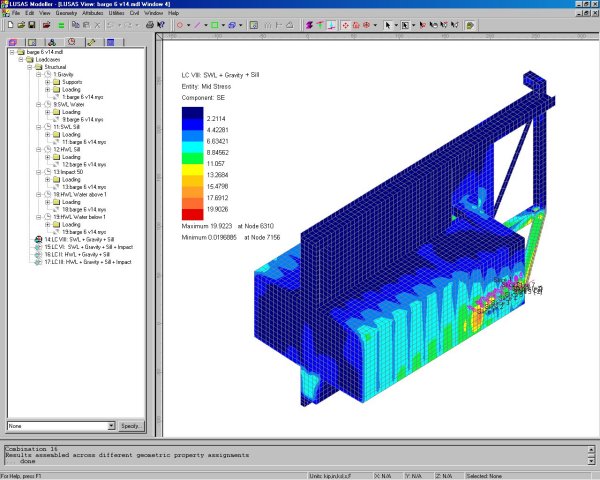Open the Attributes tab icon in treeview
The height and width of the screenshot is (480, 600).
(x=52, y=42)
